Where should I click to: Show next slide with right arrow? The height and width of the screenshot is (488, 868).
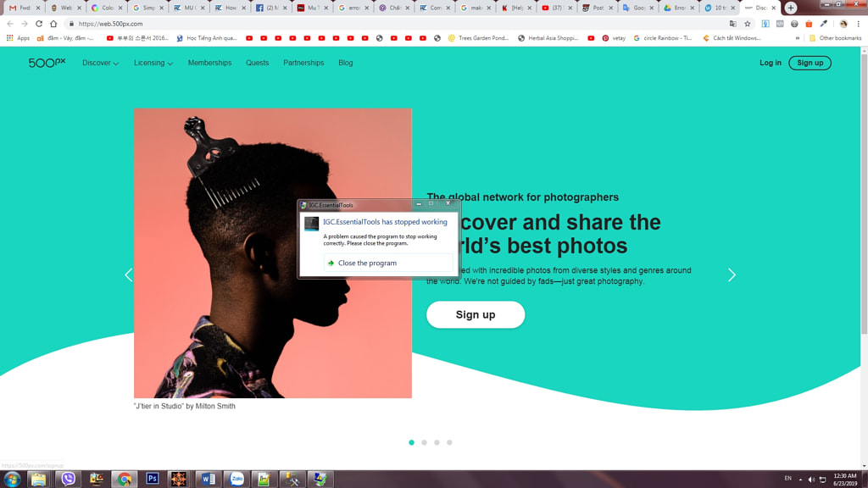tap(732, 275)
